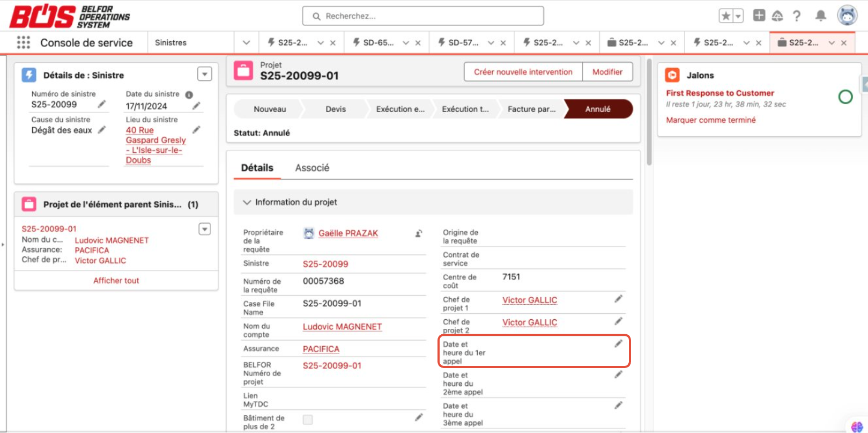Open PACIFICA link in the Assurance field
Screen dimensions: 868x433
click(x=321, y=349)
